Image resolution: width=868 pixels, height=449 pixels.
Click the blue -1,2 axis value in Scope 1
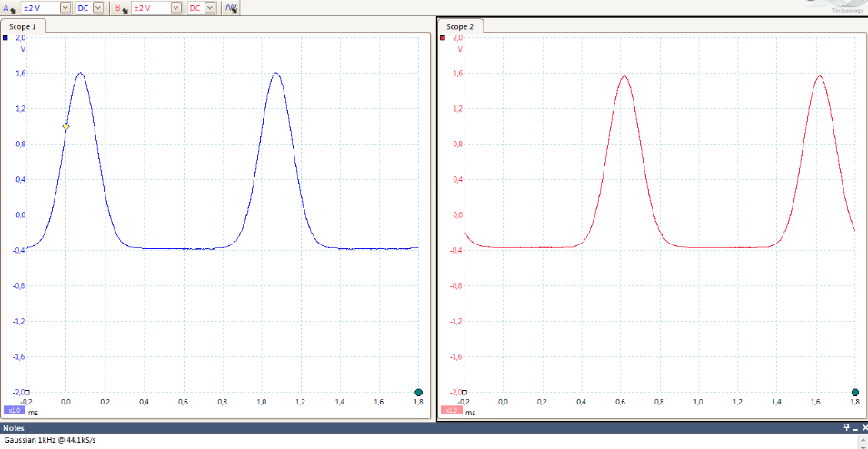pos(19,321)
